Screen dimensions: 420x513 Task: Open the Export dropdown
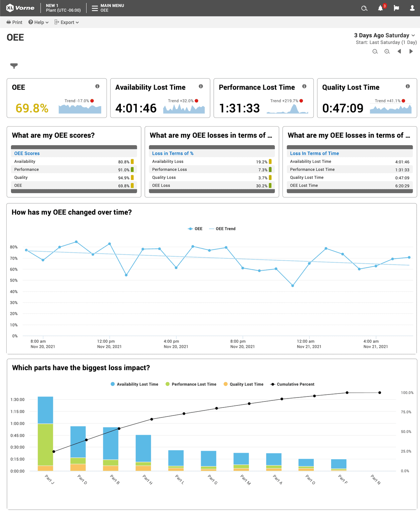pyautogui.click(x=67, y=22)
